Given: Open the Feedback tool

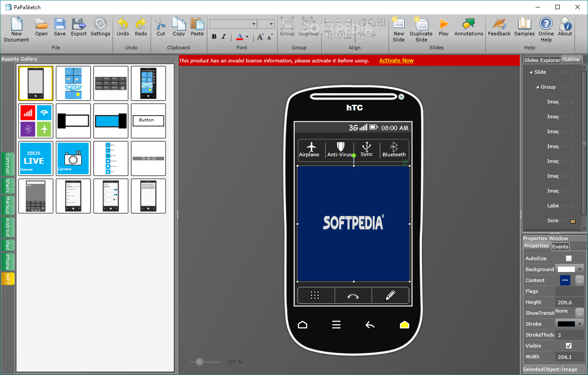Looking at the screenshot, I should coord(499,27).
